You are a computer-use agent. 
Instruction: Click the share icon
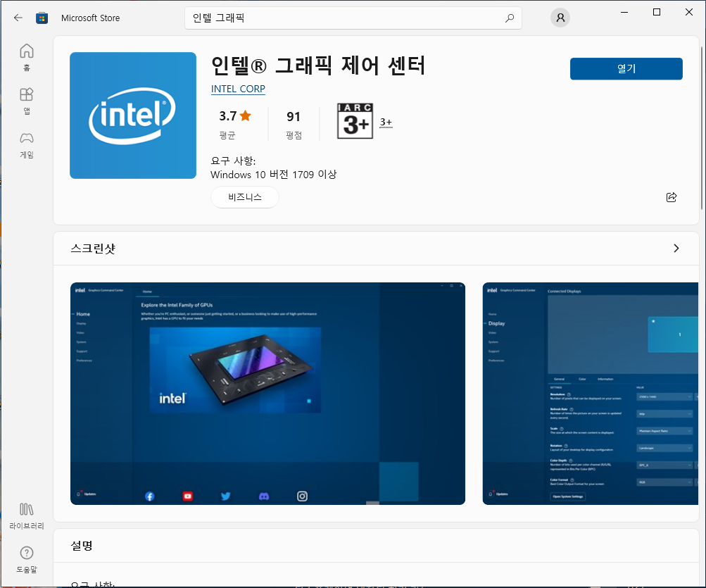pyautogui.click(x=671, y=197)
